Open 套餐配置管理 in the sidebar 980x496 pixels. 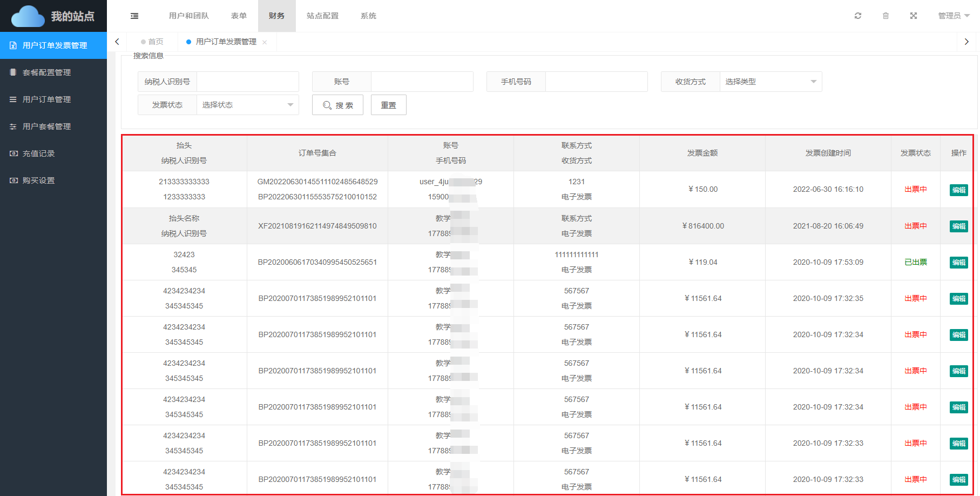coord(46,72)
